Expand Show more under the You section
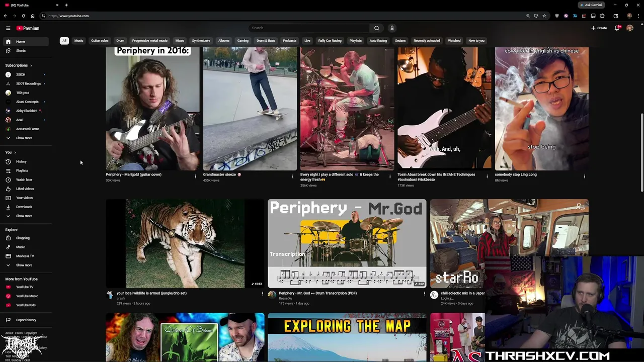The width and height of the screenshot is (644, 362). 27,216
